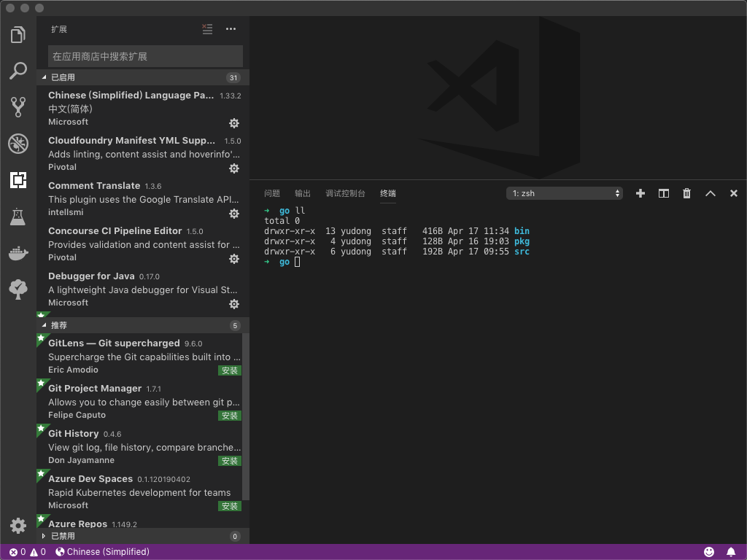This screenshot has height=560, width=747.
Task: Kill the terminal with the trash icon
Action: (x=686, y=193)
